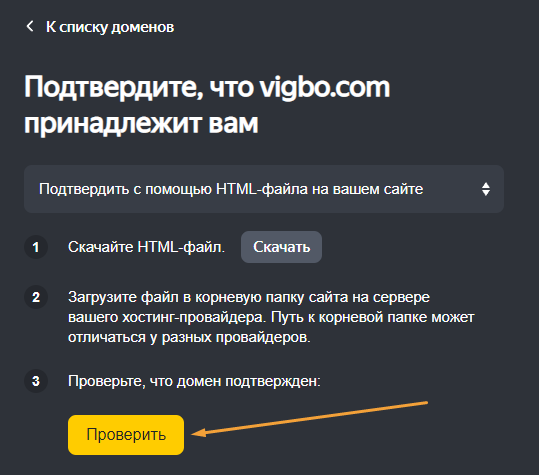Click the orange arrow annotation head
The image size is (539, 475).
pos(199,433)
